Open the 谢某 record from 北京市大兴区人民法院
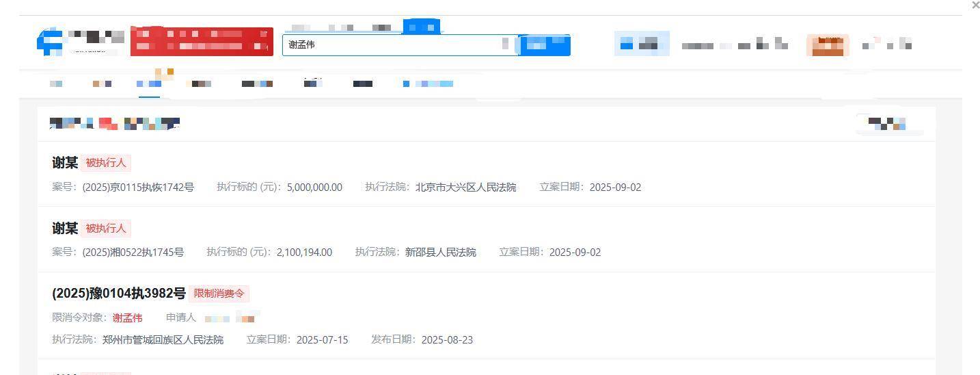 [65, 163]
